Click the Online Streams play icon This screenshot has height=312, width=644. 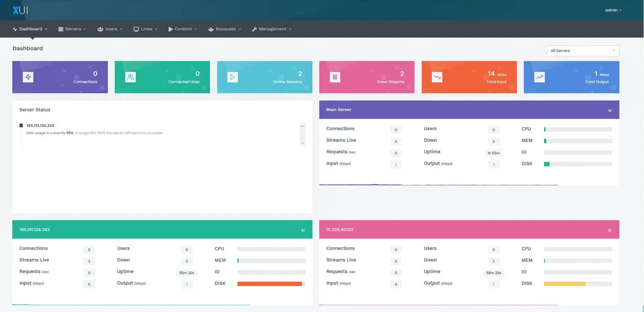click(x=232, y=77)
